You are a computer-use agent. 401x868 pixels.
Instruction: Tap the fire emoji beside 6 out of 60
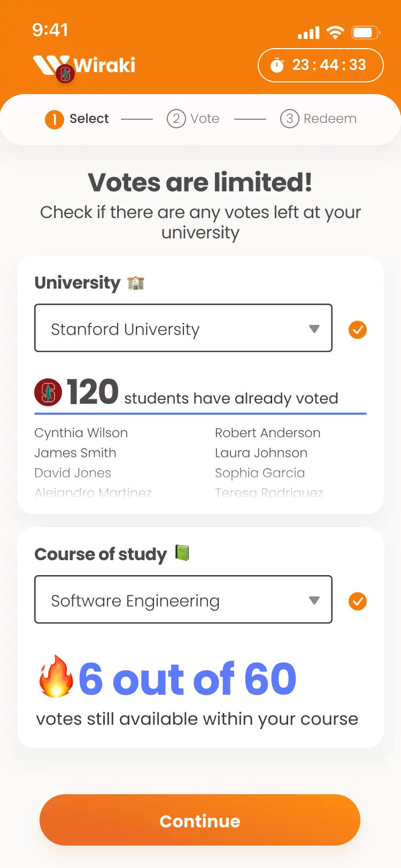(x=56, y=678)
